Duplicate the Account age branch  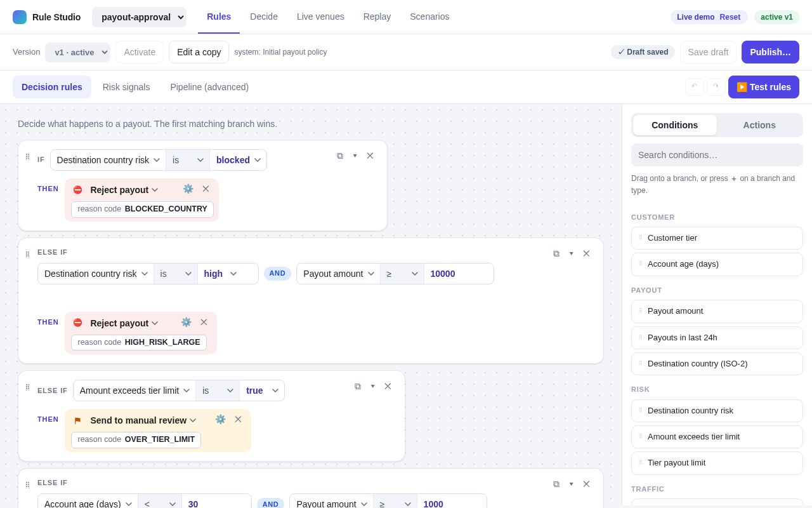[556, 484]
